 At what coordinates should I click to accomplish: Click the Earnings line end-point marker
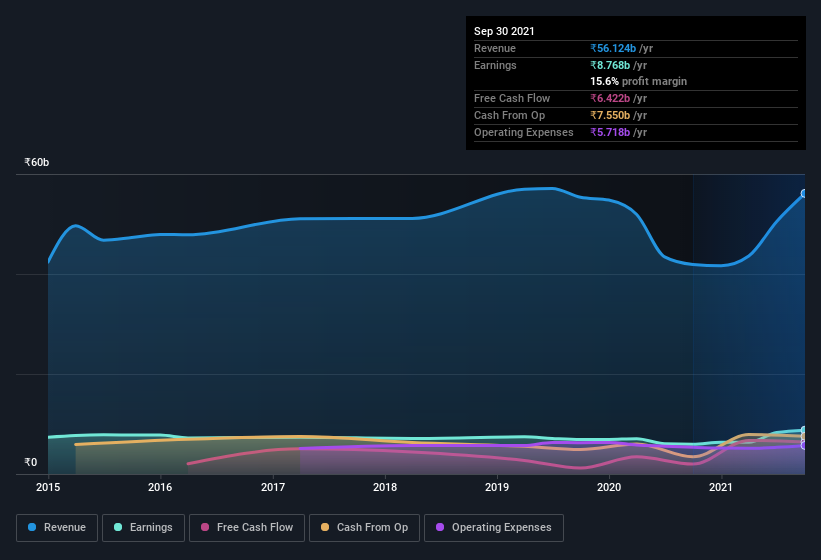804,430
